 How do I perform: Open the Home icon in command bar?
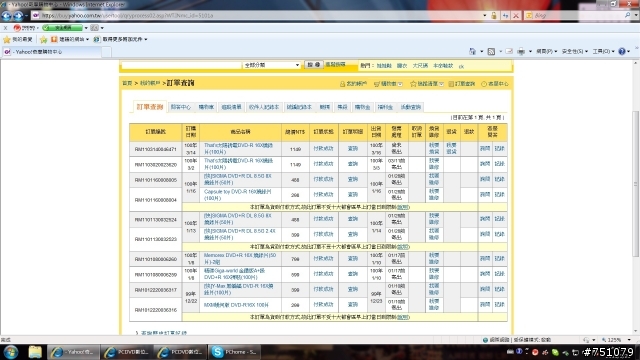click(x=472, y=51)
